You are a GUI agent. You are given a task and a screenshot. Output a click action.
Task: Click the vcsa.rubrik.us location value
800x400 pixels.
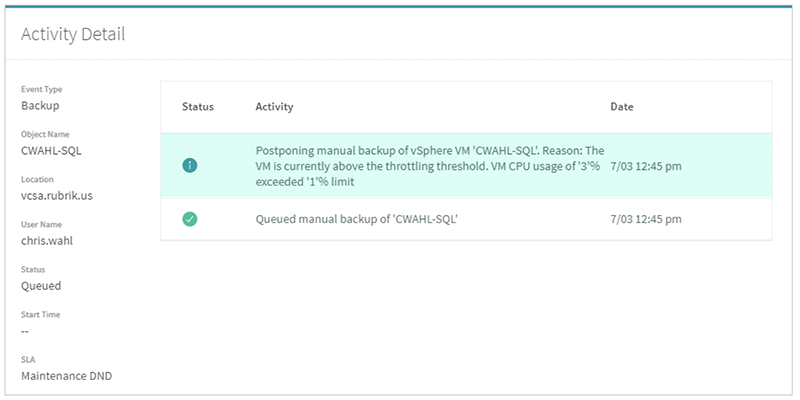(57, 195)
